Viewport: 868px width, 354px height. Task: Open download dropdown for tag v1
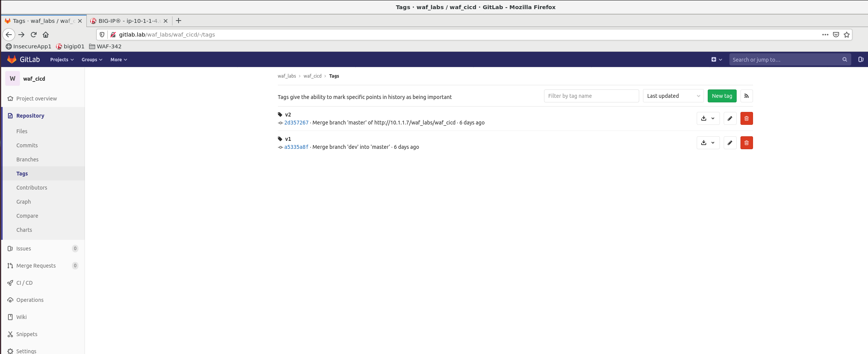[x=708, y=143]
